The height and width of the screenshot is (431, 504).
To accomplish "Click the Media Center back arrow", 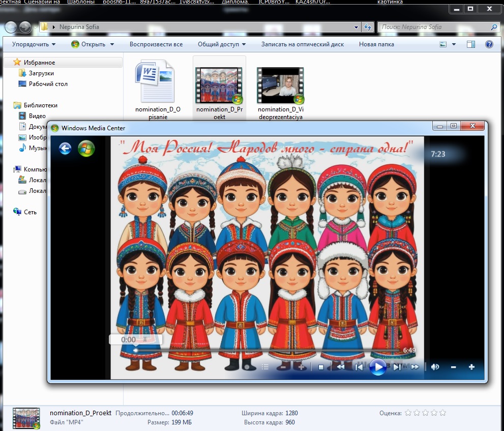I will [x=65, y=149].
